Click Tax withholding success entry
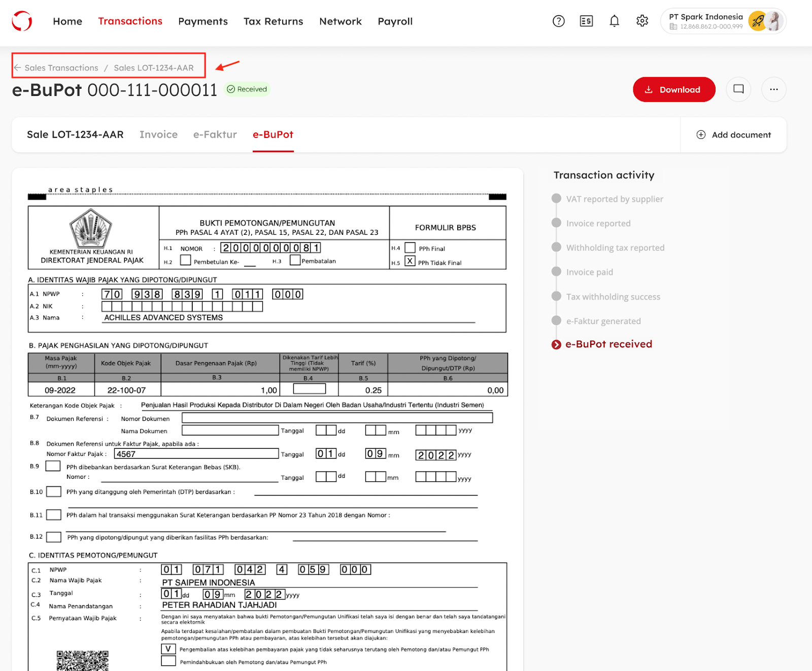The image size is (812, 671). click(x=613, y=297)
